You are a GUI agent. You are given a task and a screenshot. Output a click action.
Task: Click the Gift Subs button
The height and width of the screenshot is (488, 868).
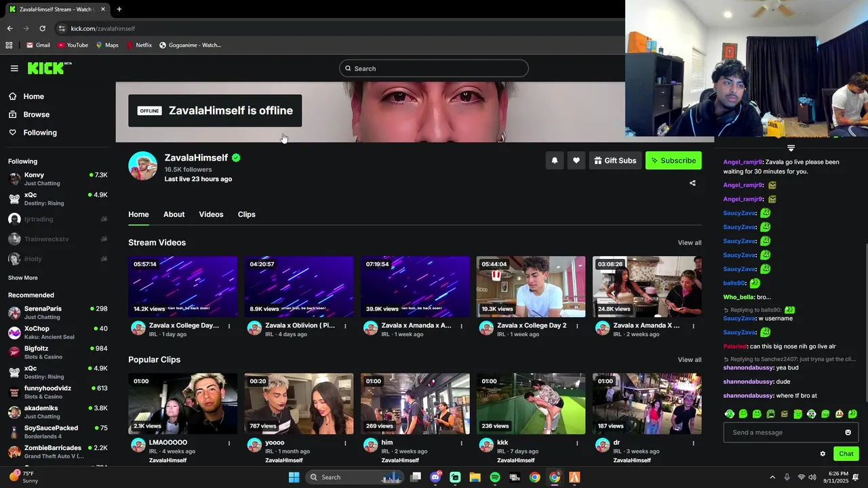(x=615, y=161)
